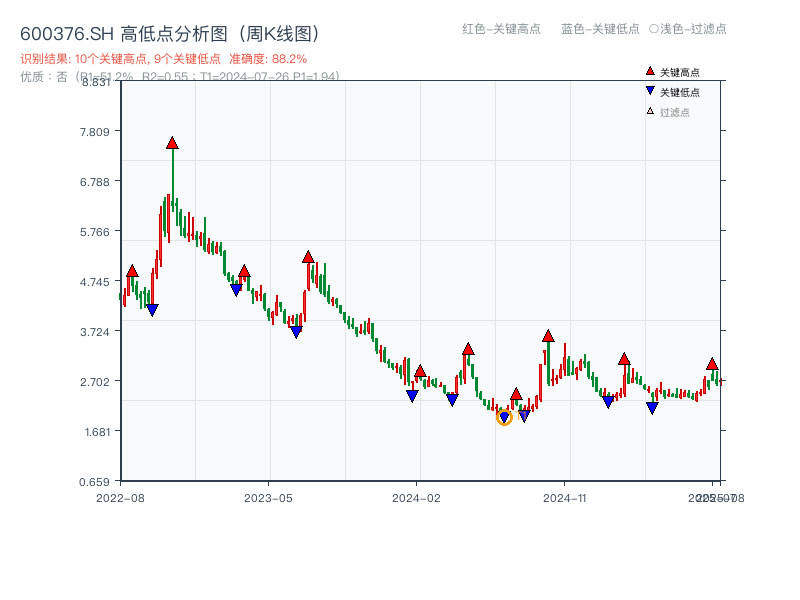800x600 pixels.
Task: Select the last red triangle marker near 2025-07
Action: [711, 365]
